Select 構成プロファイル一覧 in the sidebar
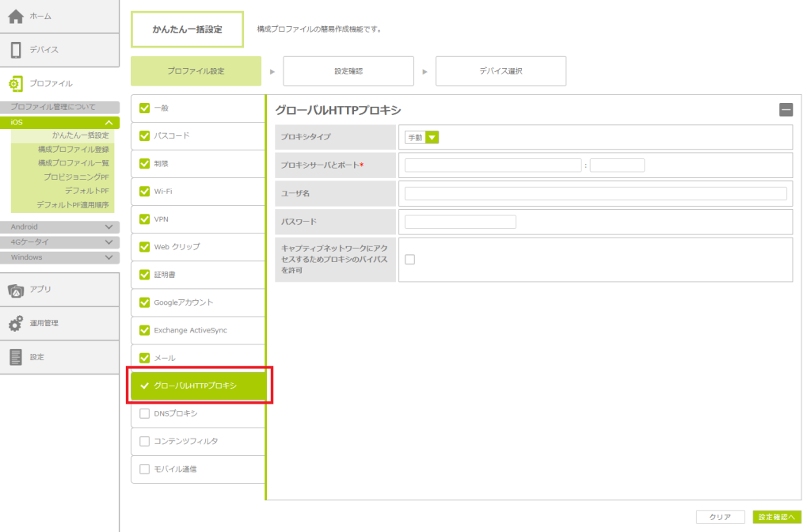 73,162
